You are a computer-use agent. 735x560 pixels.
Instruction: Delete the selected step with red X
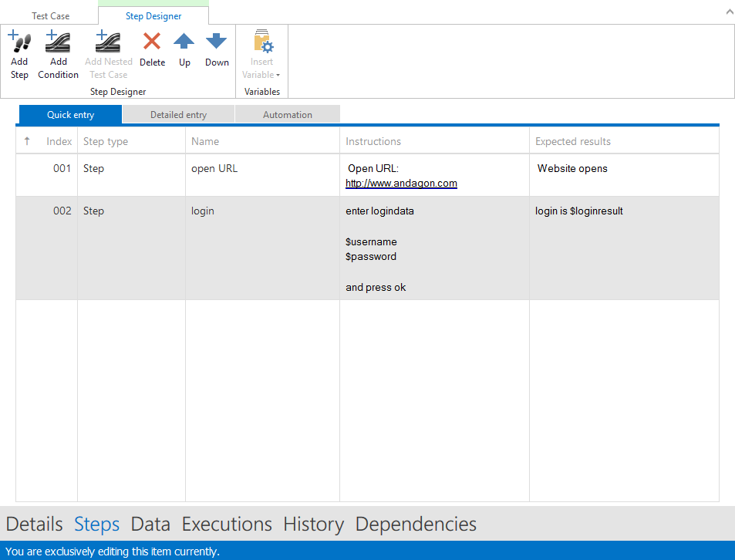(x=152, y=42)
